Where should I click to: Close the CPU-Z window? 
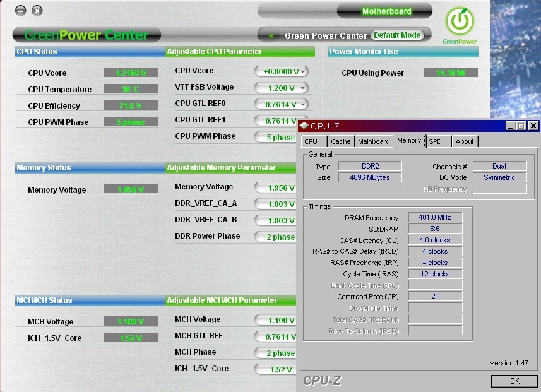click(x=533, y=126)
